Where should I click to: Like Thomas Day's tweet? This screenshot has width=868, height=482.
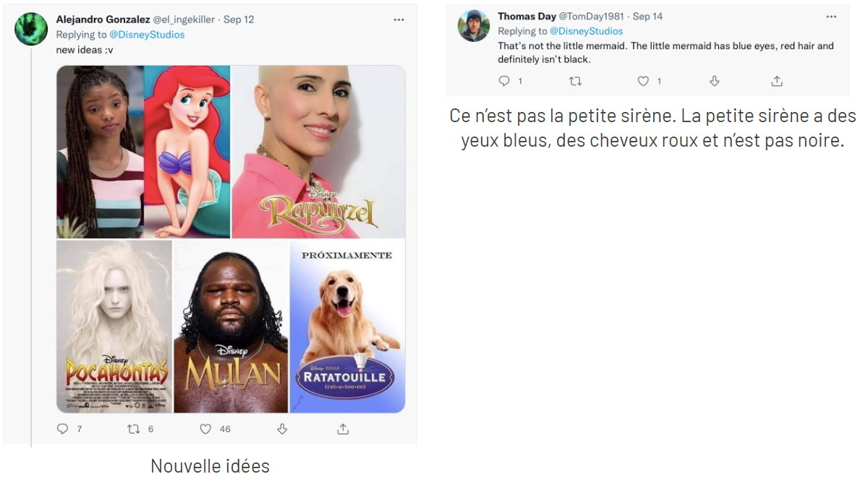pyautogui.click(x=643, y=81)
